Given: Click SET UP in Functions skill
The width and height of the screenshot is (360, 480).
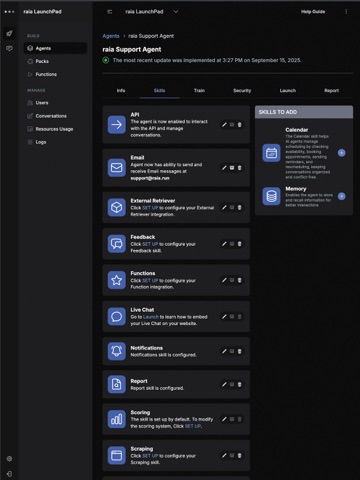Looking at the screenshot, I should 150,280.
